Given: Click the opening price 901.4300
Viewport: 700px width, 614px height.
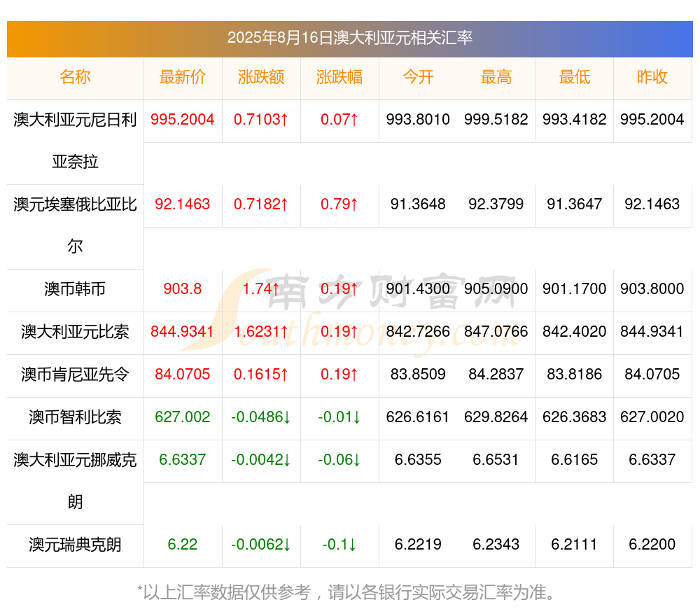Looking at the screenshot, I should pos(418,289).
